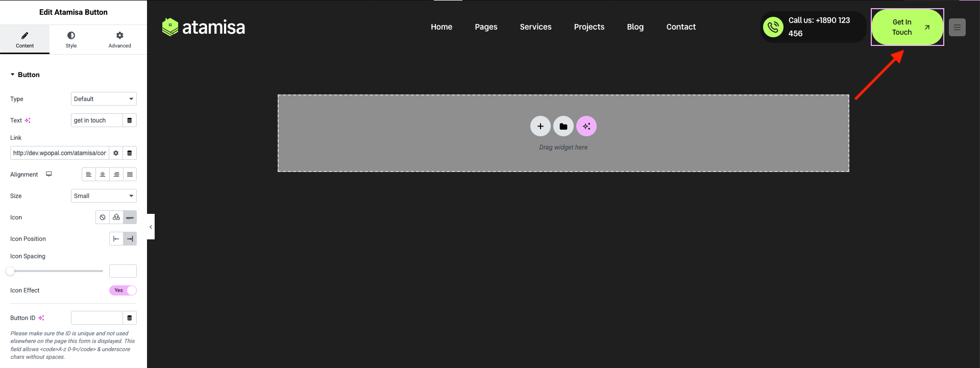Screen dimensions: 980x368
Task: Switch to the Advanced tab
Action: click(119, 39)
